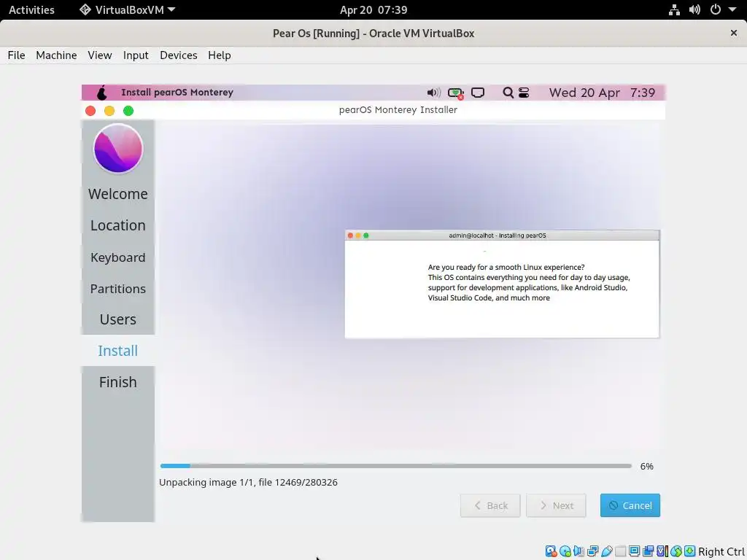This screenshot has height=560, width=747.
Task: Open the Help menu
Action: (x=220, y=55)
